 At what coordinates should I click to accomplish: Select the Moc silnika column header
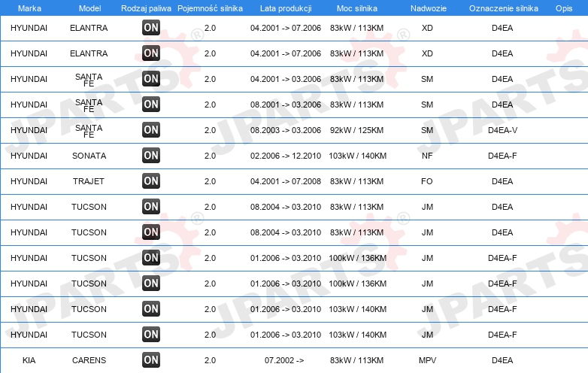click(x=357, y=8)
